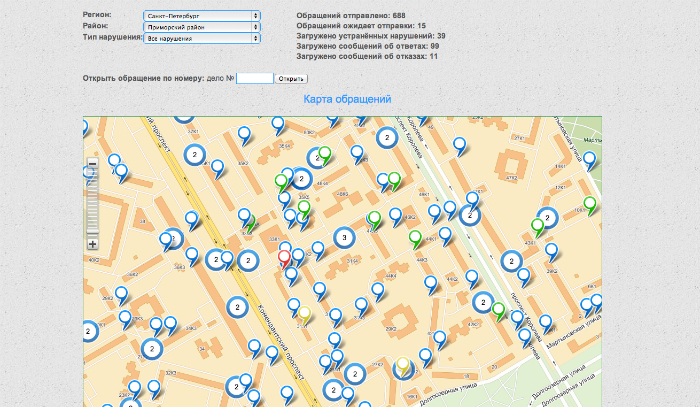Image resolution: width=700 pixels, height=407 pixels.
Task: Click the red marker on the map
Action: tap(284, 257)
